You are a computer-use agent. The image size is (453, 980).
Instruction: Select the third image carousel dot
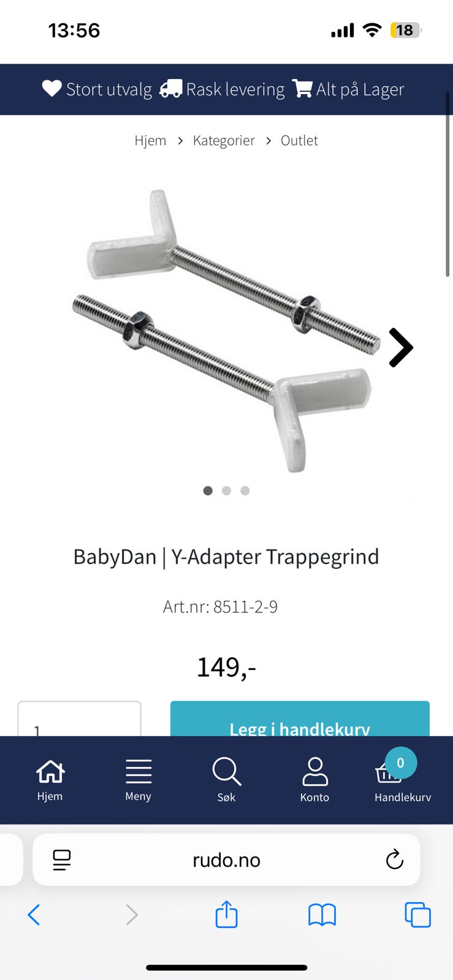245,491
